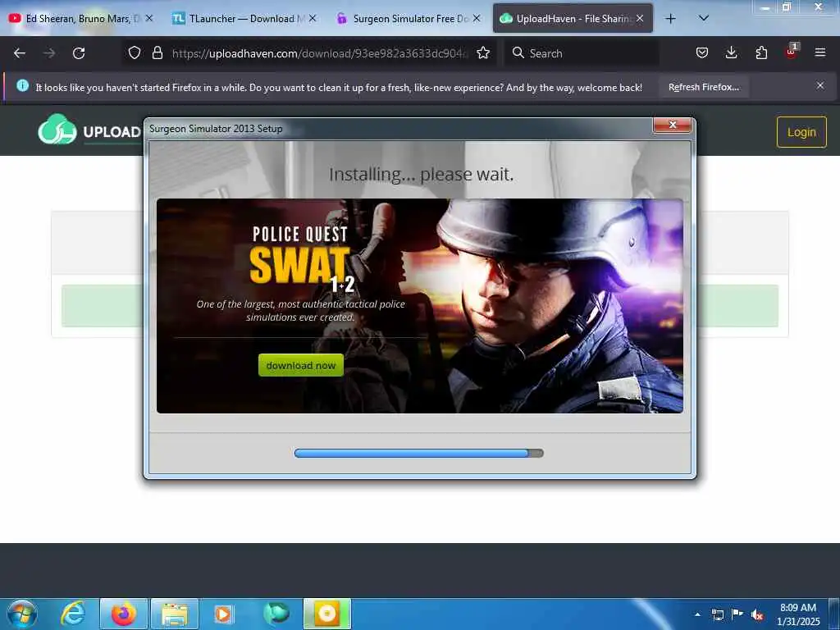Viewport: 840px width, 630px height.
Task: Click the UploadHaven cloud logo
Action: [x=57, y=130]
